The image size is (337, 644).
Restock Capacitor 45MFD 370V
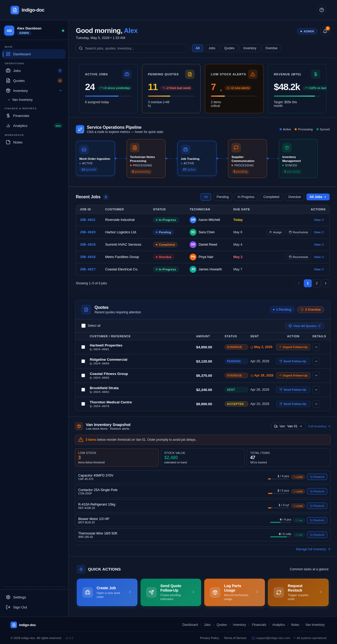coord(317,477)
